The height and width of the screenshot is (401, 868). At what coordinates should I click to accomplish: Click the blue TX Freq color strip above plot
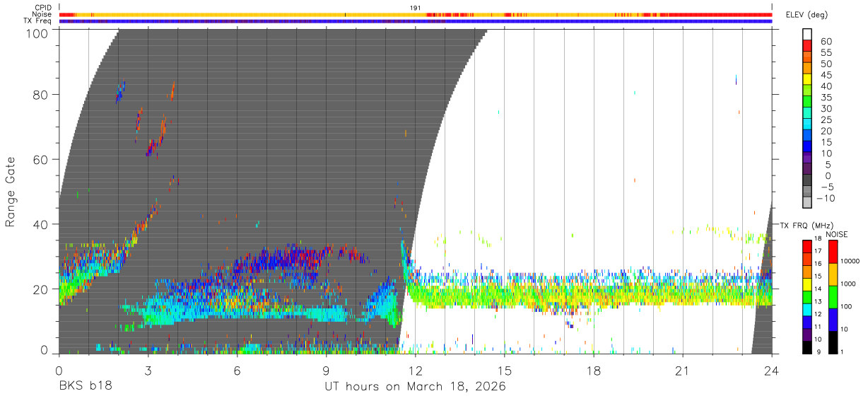[x=416, y=21]
